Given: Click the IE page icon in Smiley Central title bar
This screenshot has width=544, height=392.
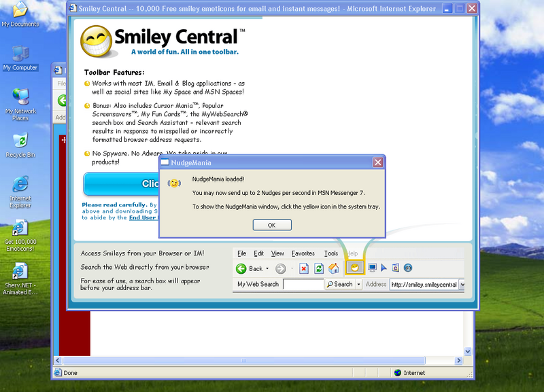Looking at the screenshot, I should (x=73, y=8).
